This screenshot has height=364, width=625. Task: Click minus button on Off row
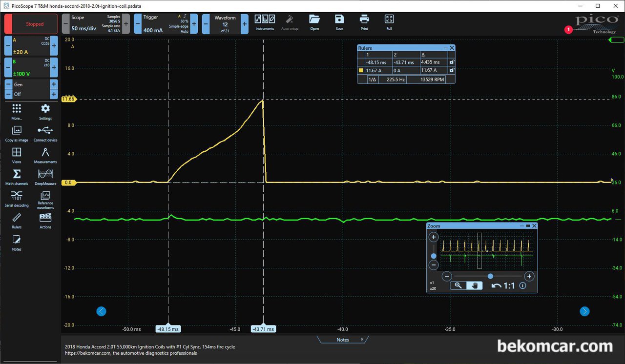click(x=8, y=94)
